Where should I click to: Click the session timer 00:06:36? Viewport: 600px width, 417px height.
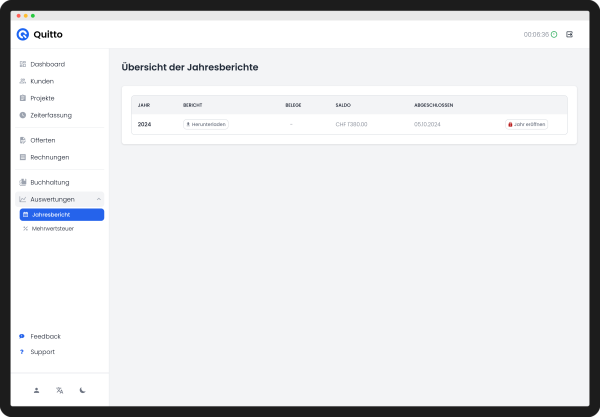[536, 35]
